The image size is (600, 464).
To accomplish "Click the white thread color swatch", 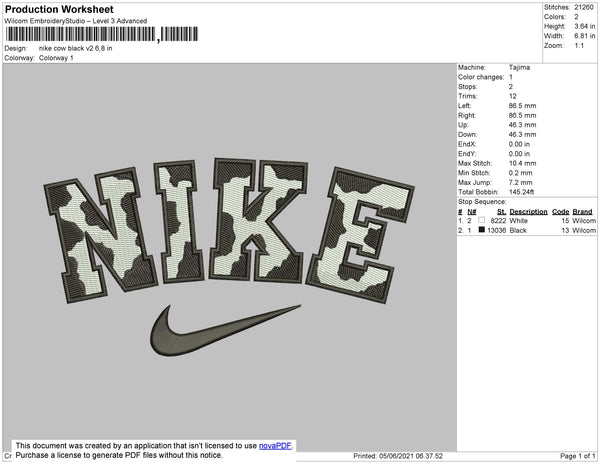I will (x=483, y=221).
